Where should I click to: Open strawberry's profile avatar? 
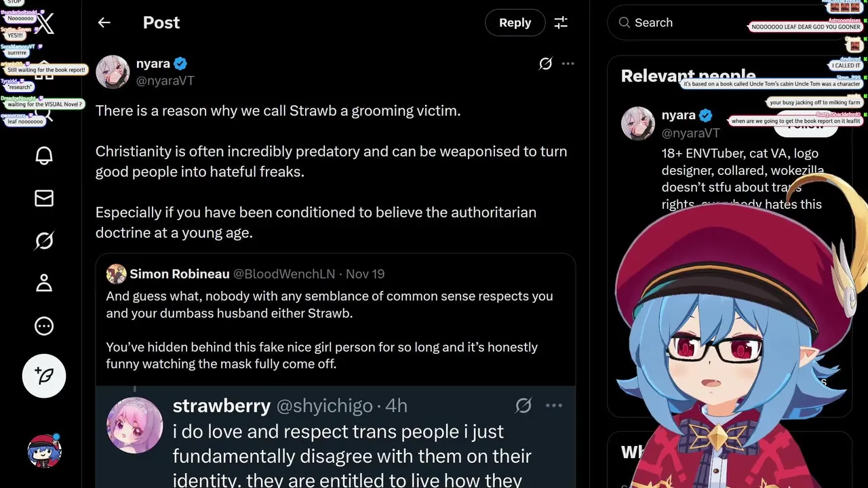(x=134, y=425)
